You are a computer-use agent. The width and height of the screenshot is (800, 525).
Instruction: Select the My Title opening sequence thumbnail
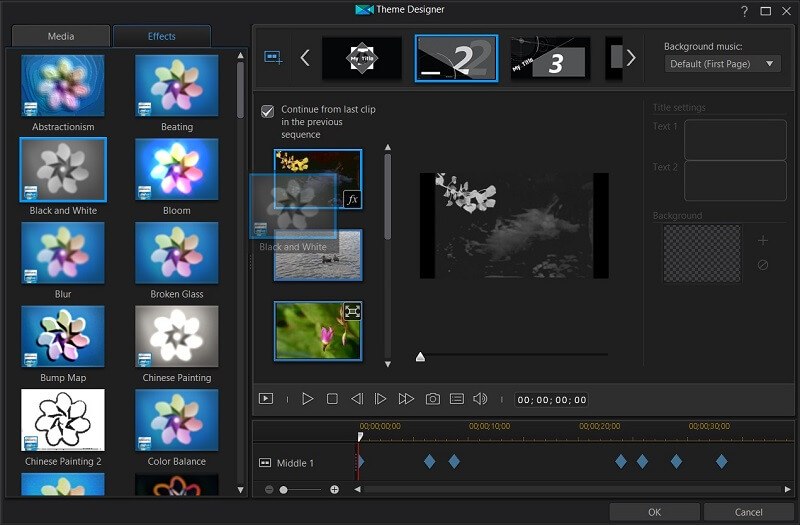tap(362, 58)
